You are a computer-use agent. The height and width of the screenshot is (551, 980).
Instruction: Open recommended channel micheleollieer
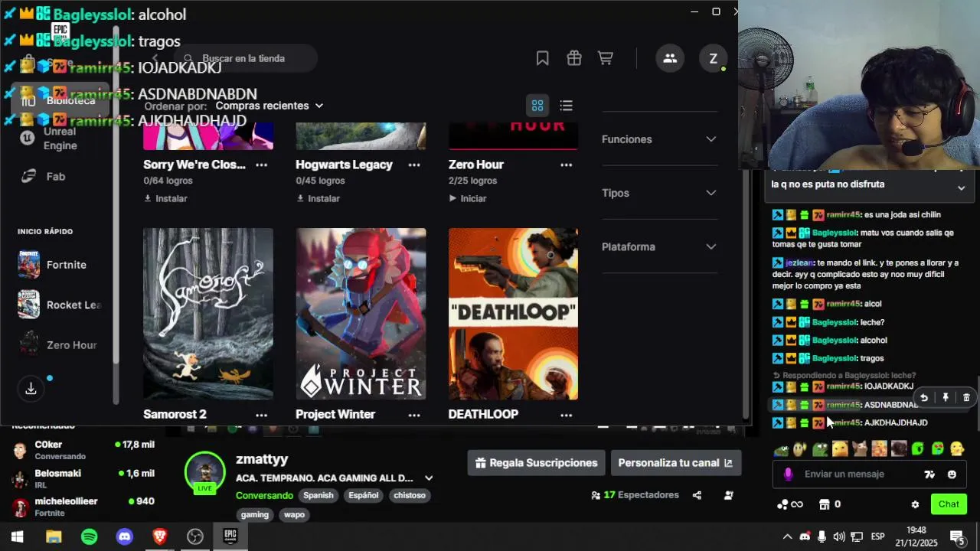point(83,507)
